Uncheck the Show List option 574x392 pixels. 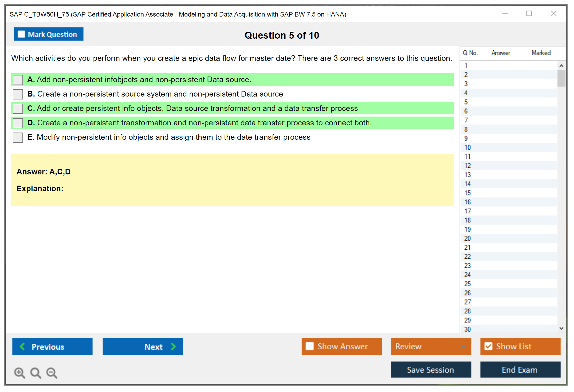tap(488, 346)
